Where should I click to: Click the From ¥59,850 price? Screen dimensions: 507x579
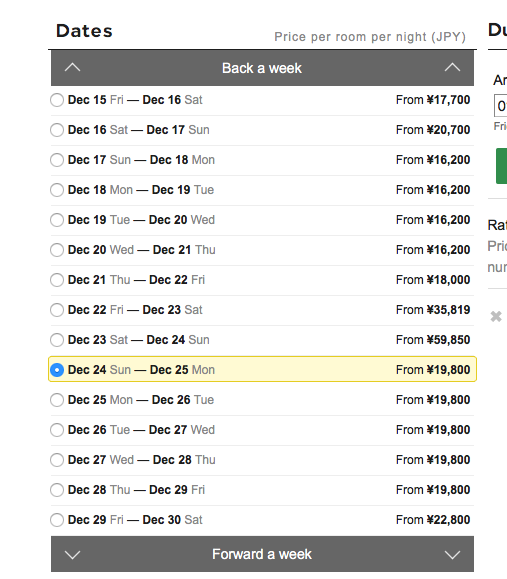click(433, 340)
